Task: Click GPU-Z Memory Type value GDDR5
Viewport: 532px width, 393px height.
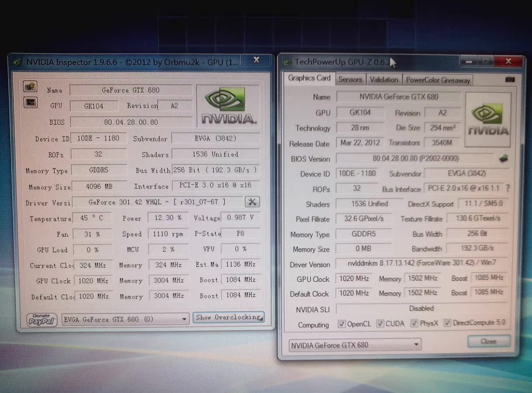Action: (x=363, y=234)
